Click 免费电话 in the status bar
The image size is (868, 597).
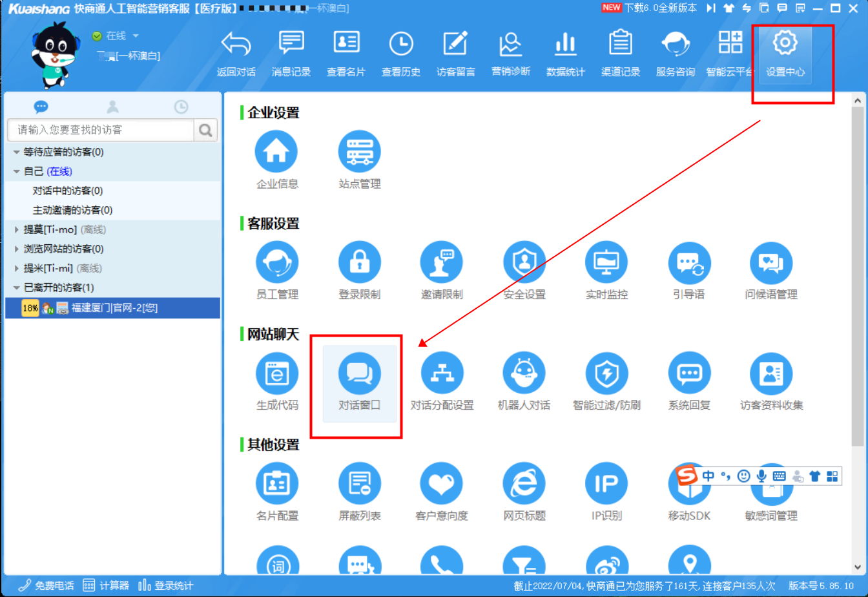click(46, 585)
